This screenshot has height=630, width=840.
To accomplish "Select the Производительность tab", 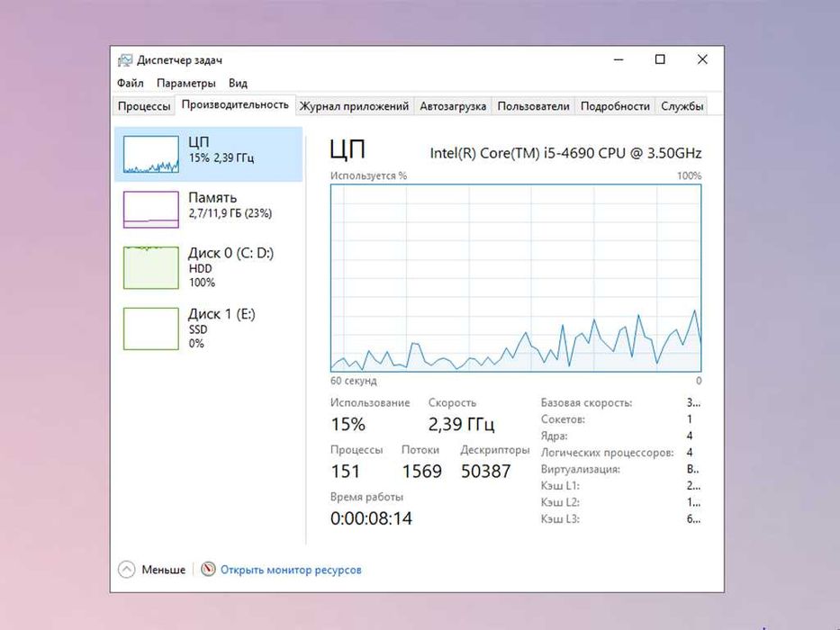I will click(235, 104).
